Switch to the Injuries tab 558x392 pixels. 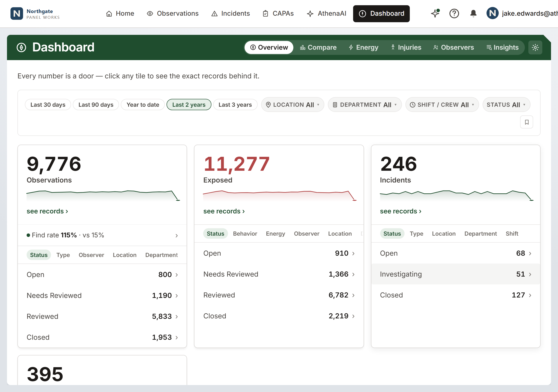[x=406, y=47]
